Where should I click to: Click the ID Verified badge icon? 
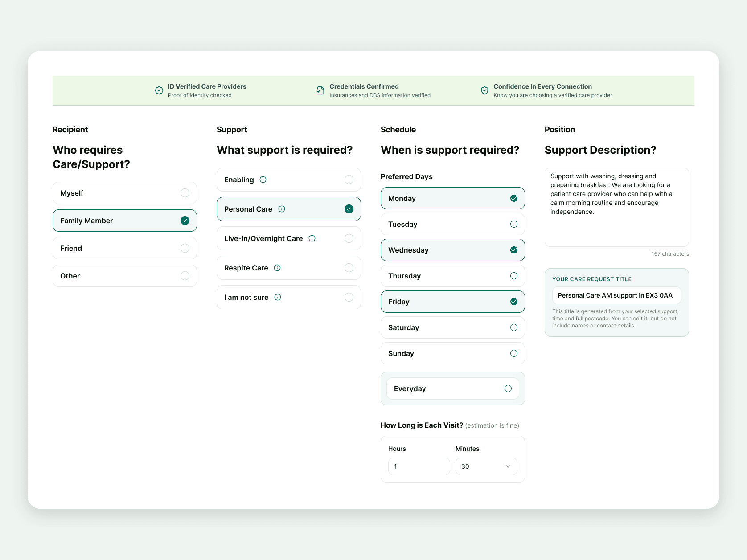click(x=159, y=90)
